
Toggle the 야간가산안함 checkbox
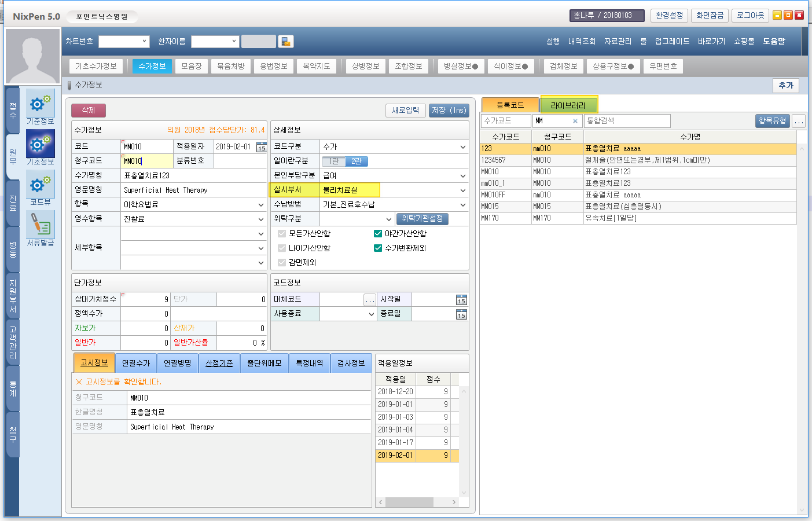click(x=378, y=233)
